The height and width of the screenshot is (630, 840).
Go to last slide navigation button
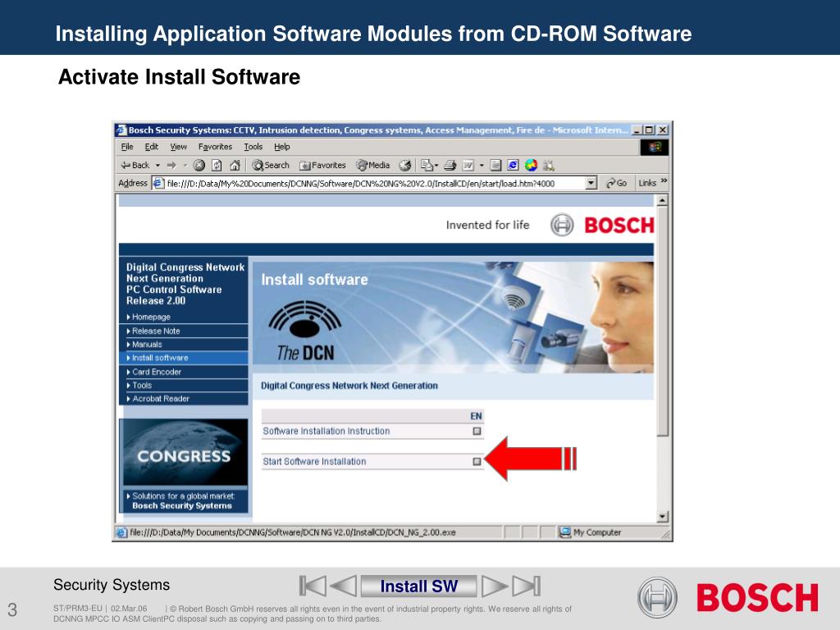click(x=527, y=586)
